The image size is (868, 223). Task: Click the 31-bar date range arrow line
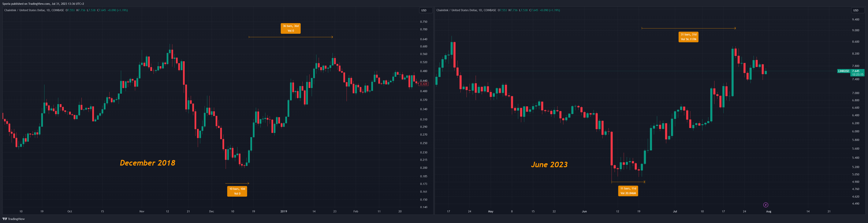point(688,28)
